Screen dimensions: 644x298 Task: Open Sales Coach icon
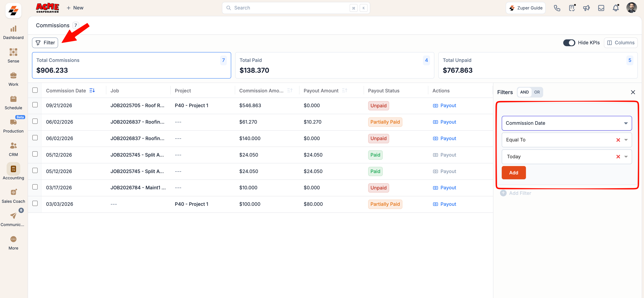[13, 192]
